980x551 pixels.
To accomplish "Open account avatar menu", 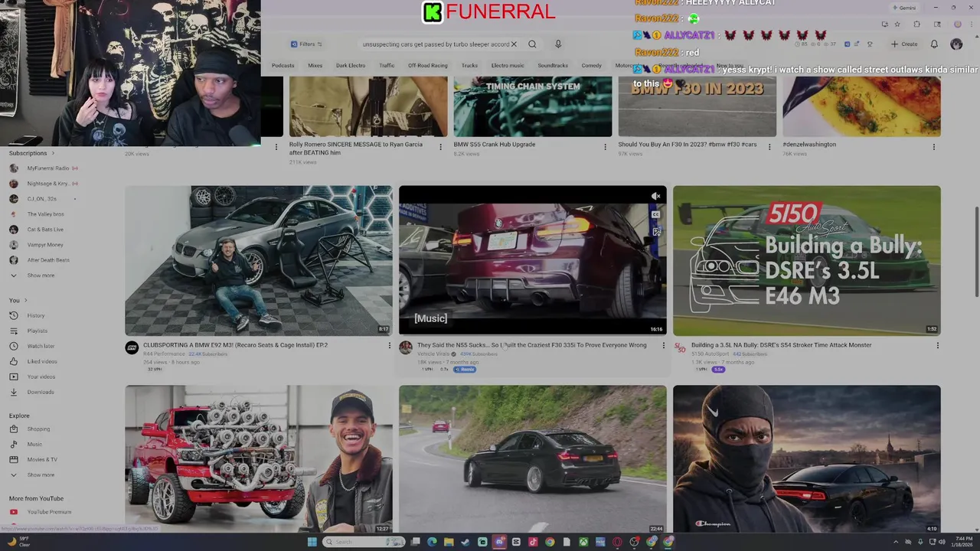I will (x=956, y=44).
